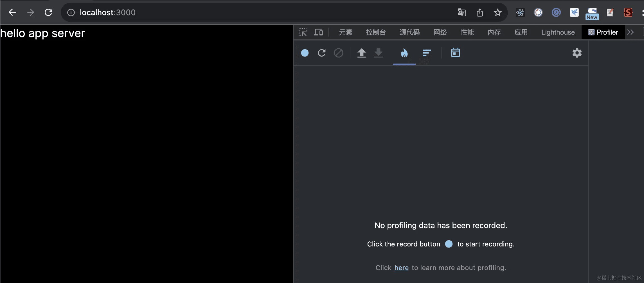Switch to the 性能 (Performance) tab

467,32
